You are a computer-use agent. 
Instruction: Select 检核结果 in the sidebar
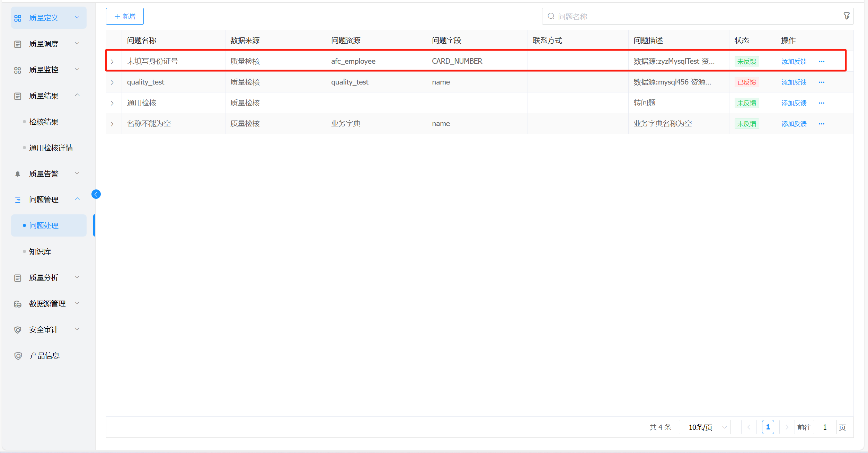coord(44,122)
